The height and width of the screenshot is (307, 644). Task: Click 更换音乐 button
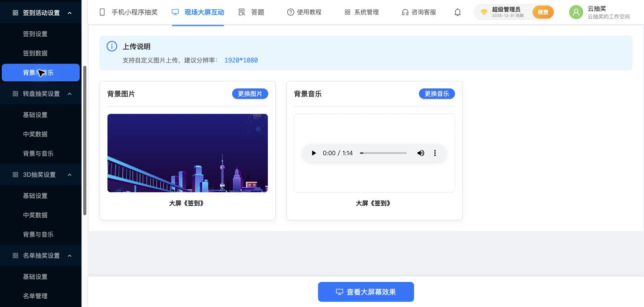pyautogui.click(x=437, y=94)
